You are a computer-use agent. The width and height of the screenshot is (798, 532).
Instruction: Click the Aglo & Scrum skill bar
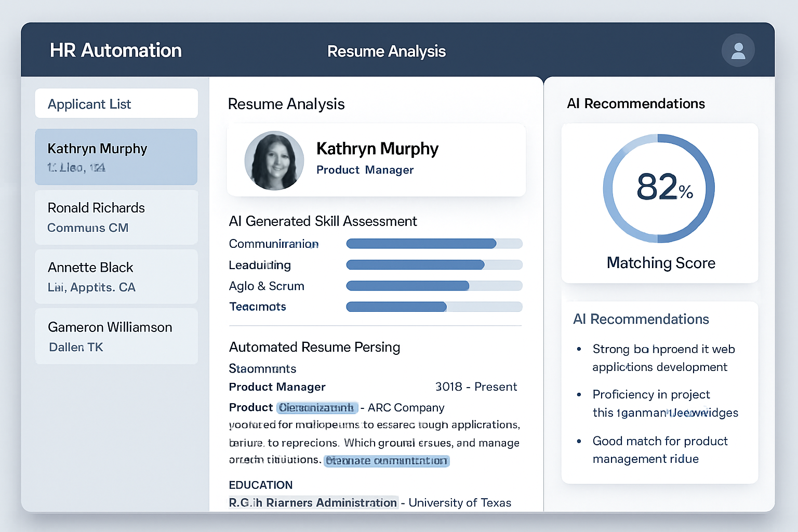(434, 286)
